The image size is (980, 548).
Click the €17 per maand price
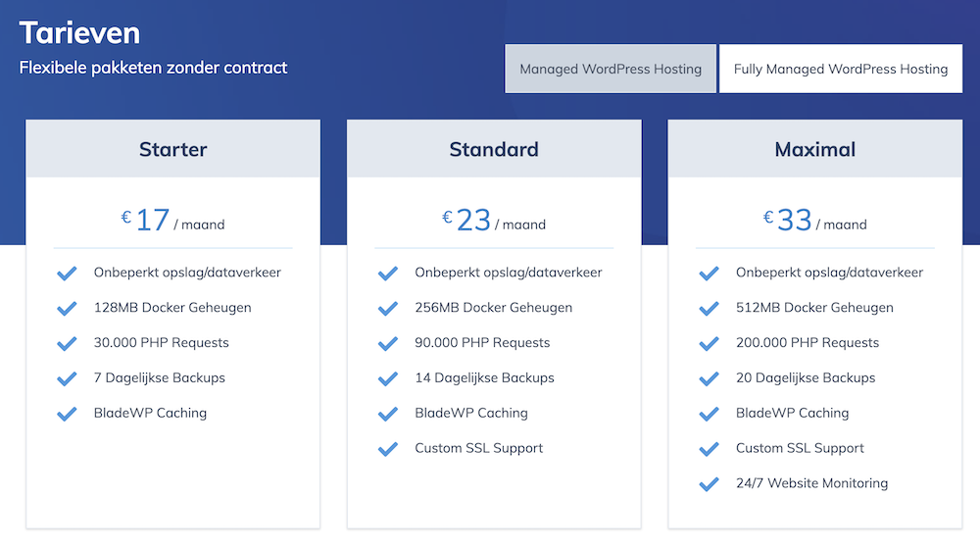point(172,221)
